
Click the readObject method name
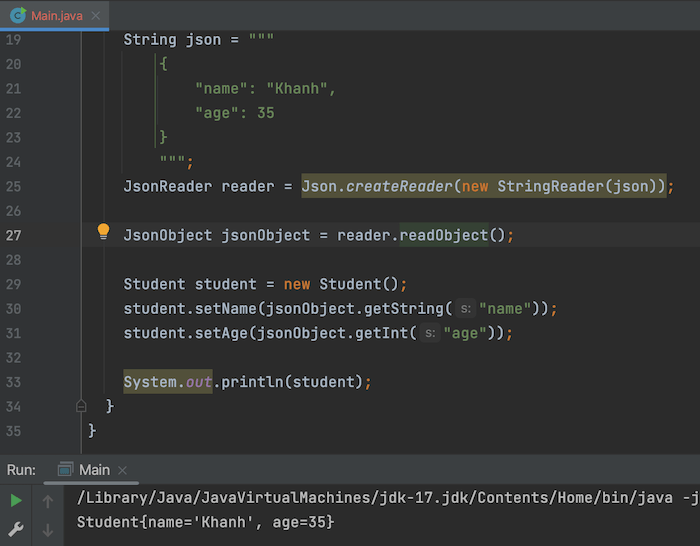point(444,235)
